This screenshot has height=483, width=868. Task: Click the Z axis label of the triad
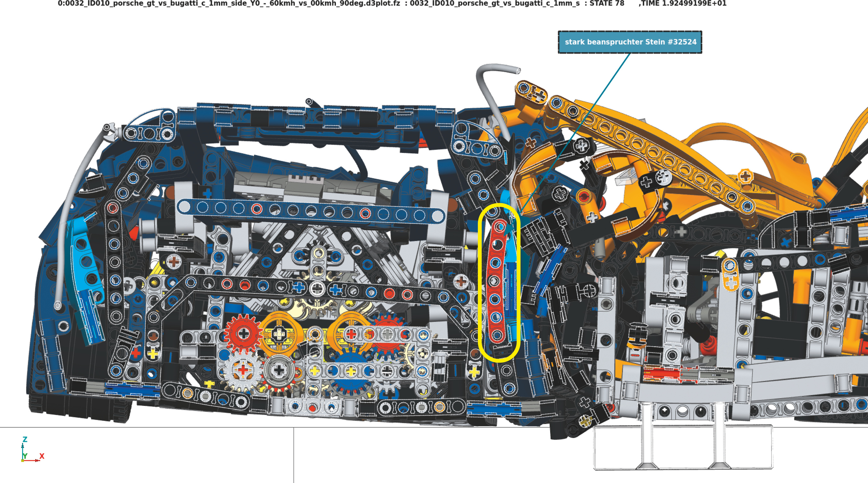25,439
